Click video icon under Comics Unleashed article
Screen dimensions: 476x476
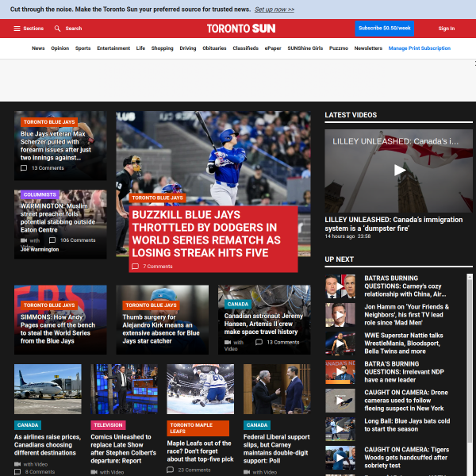(x=94, y=472)
